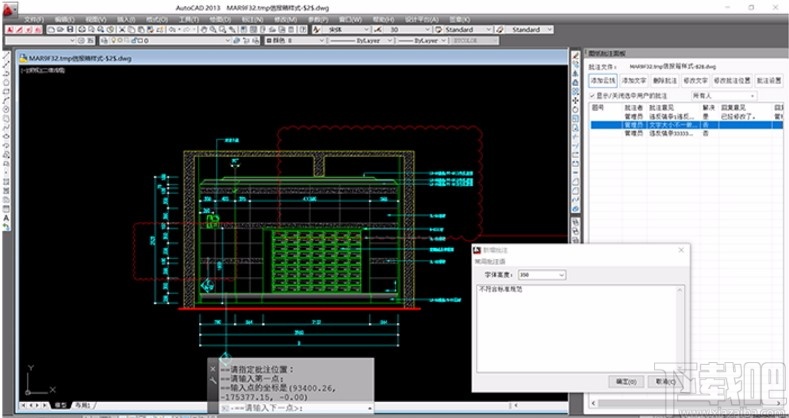
Task: Click the Save disk icon in toolbar
Action: 69,30
